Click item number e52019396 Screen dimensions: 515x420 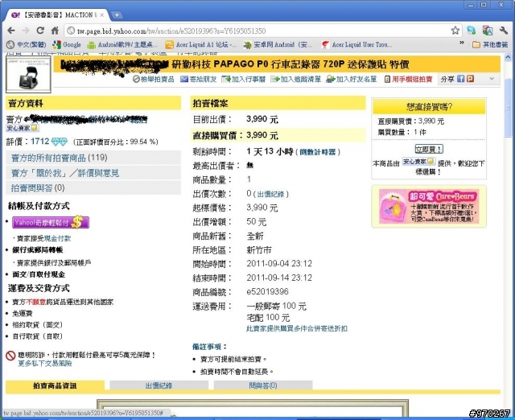[267, 291]
